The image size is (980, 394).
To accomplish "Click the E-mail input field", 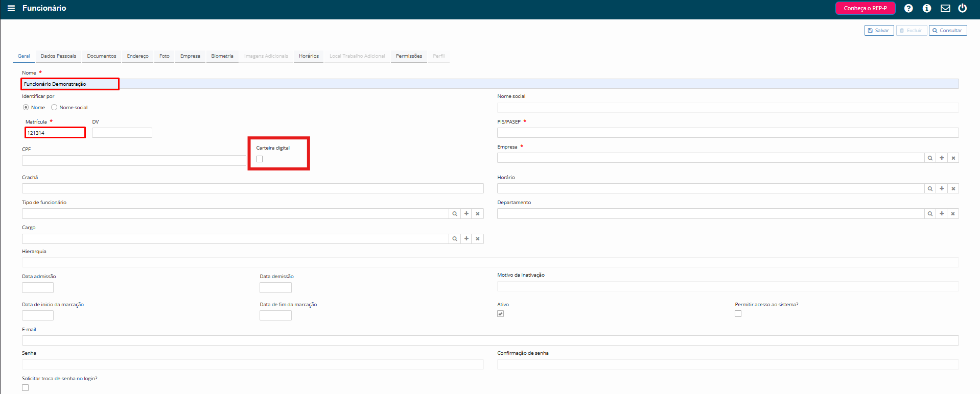I will [491, 340].
